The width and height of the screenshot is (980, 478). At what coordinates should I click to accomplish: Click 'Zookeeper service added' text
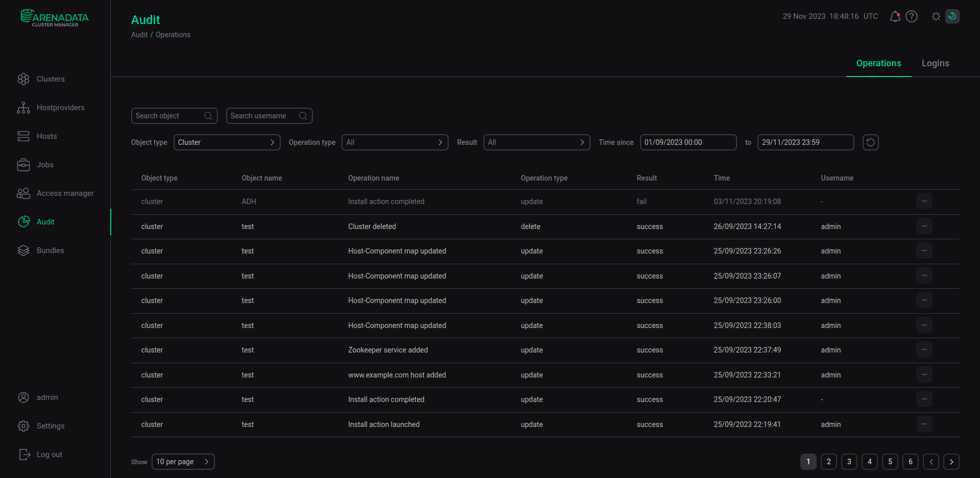pyautogui.click(x=388, y=350)
